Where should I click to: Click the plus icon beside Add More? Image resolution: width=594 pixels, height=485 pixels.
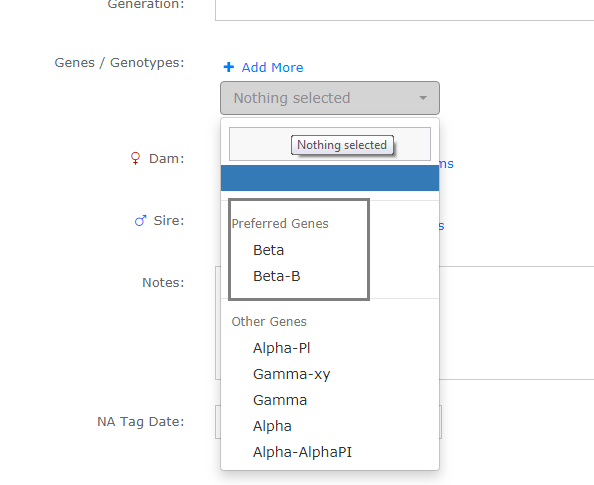[229, 67]
